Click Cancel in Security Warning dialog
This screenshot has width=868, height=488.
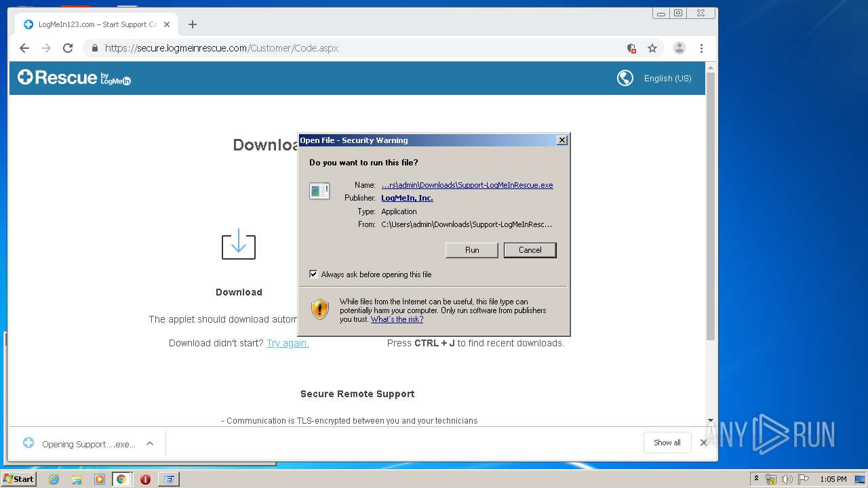click(530, 250)
